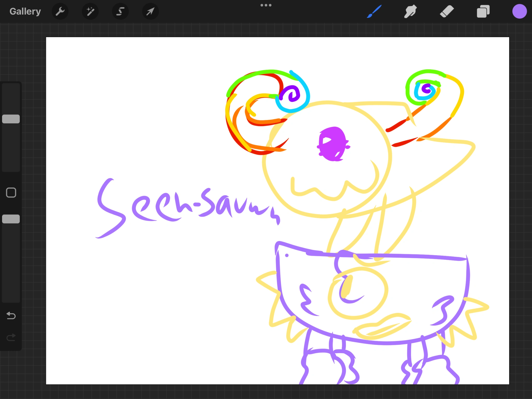This screenshot has height=399, width=532.
Task: Open the Actions wrench menu
Action: (x=60, y=11)
